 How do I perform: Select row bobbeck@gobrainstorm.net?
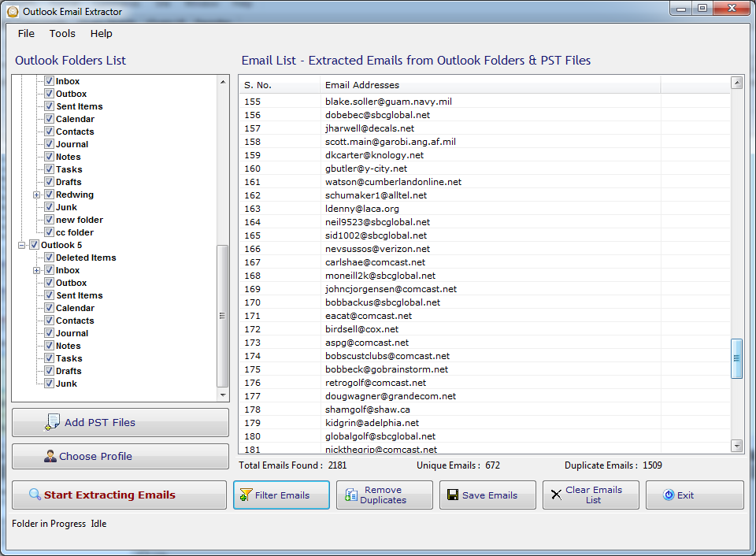coord(484,369)
